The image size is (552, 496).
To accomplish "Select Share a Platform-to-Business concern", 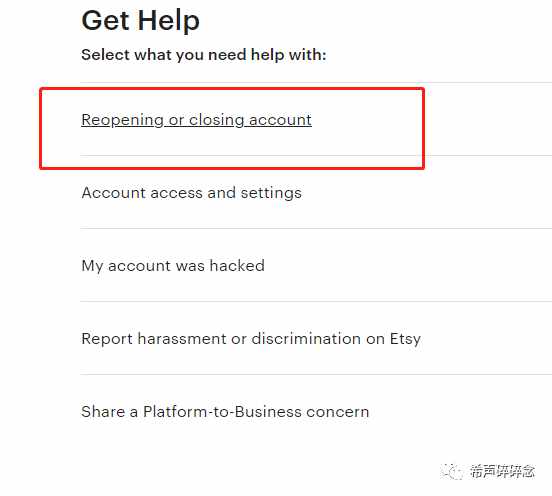I will 225,412.
